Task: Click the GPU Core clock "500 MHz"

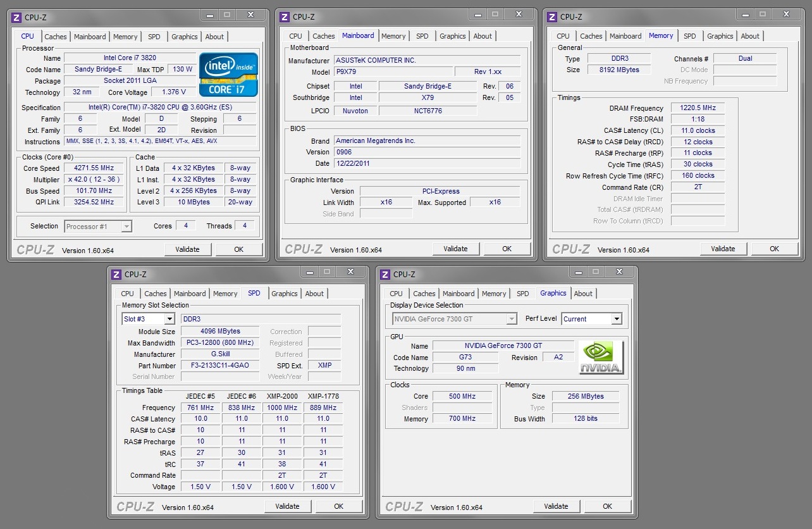Action: (x=462, y=397)
